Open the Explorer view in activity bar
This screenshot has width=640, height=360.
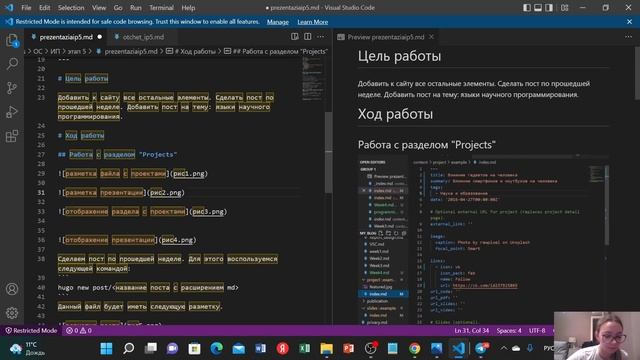[12, 40]
